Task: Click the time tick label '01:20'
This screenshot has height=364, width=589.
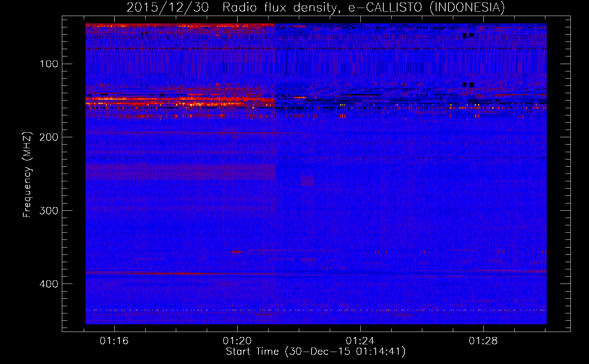Action: coord(237,341)
